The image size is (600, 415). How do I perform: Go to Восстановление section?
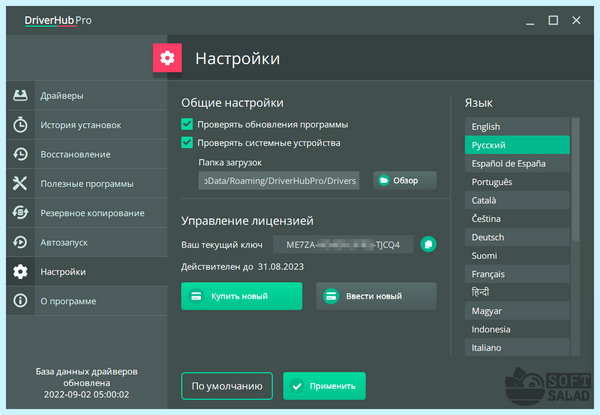point(87,154)
